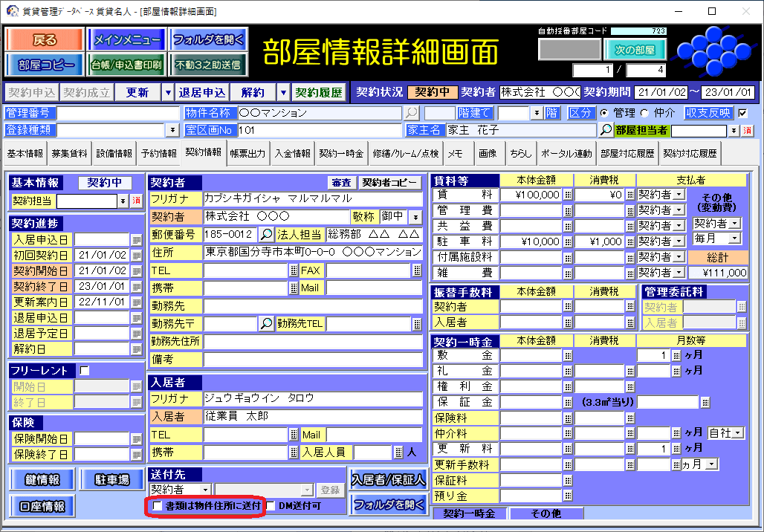The image size is (764, 532).
Task: Open the calendar picker for 更新案内日
Action: [136, 302]
